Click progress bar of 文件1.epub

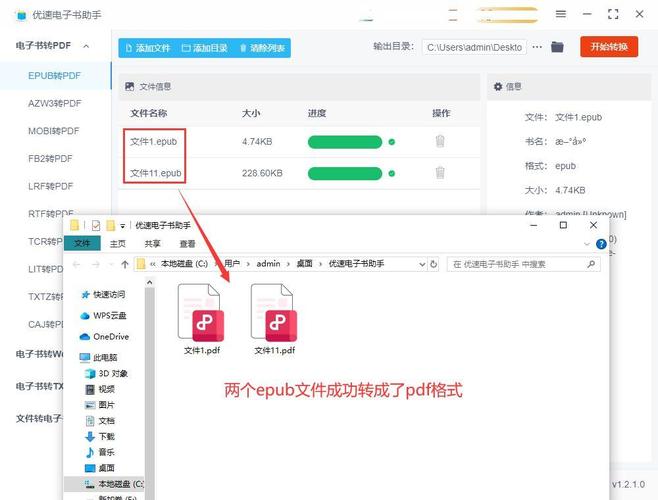(x=345, y=142)
